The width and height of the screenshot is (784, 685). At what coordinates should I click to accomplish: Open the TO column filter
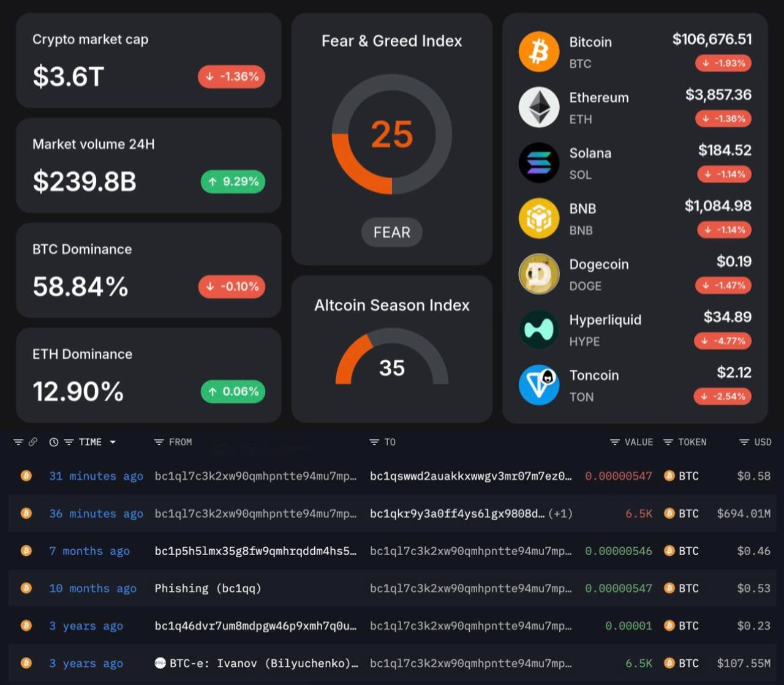[374, 442]
